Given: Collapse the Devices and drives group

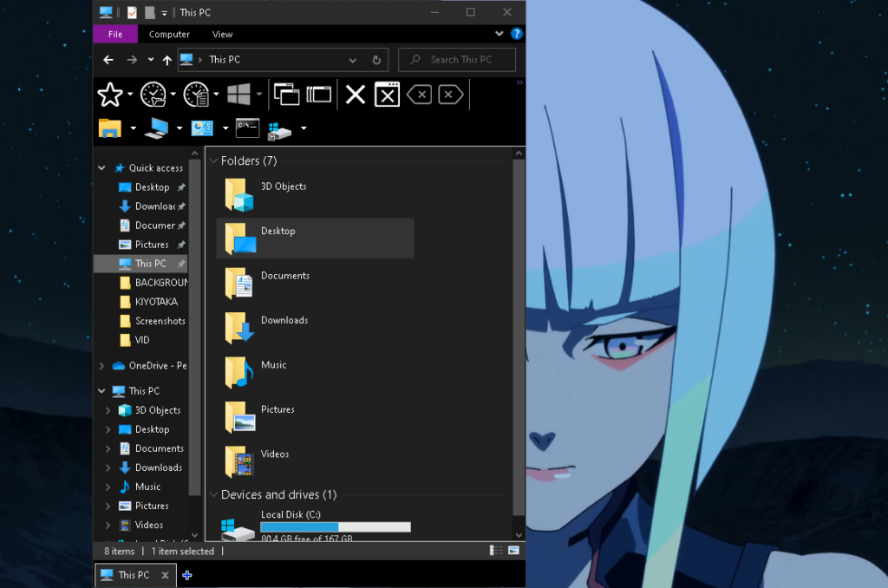Looking at the screenshot, I should pos(213,494).
